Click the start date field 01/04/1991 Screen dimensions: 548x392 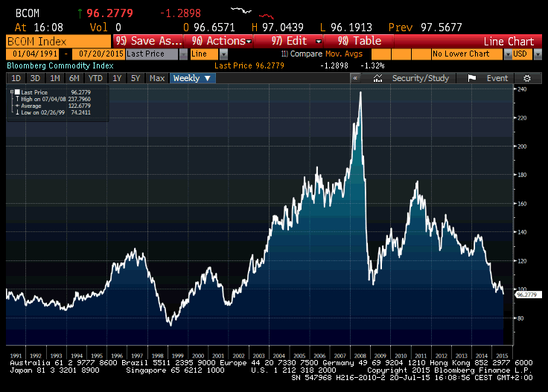[33, 54]
